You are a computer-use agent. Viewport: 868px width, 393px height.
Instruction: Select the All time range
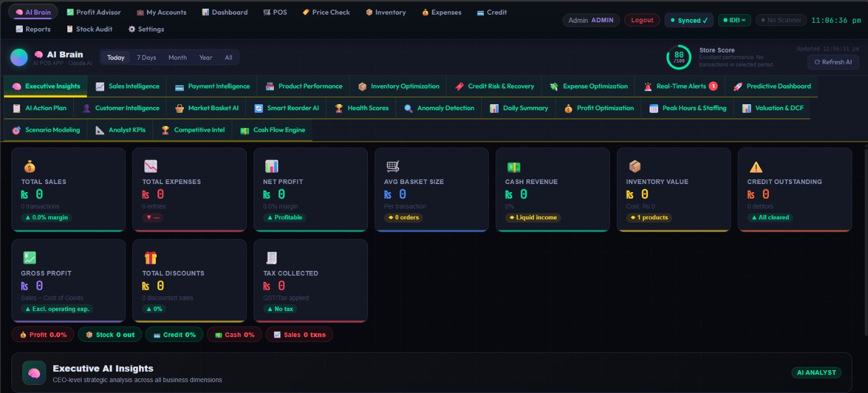coord(228,58)
